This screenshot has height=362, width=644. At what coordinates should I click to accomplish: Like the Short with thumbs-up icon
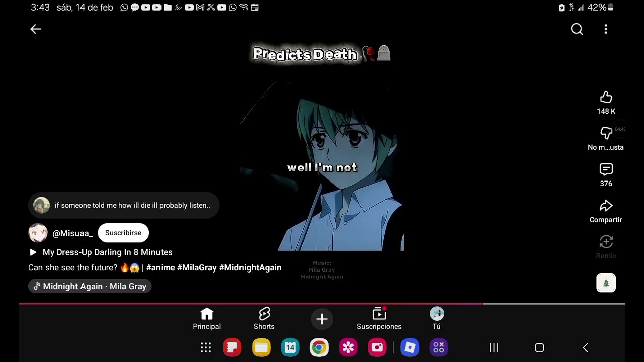point(606,97)
